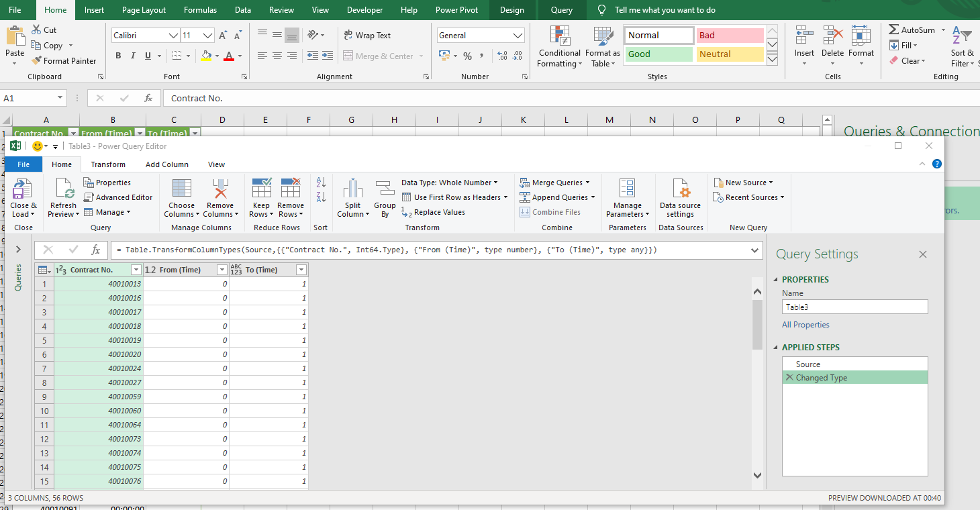Open To (Time) column filter dropdown
The height and width of the screenshot is (510, 980).
coord(301,270)
